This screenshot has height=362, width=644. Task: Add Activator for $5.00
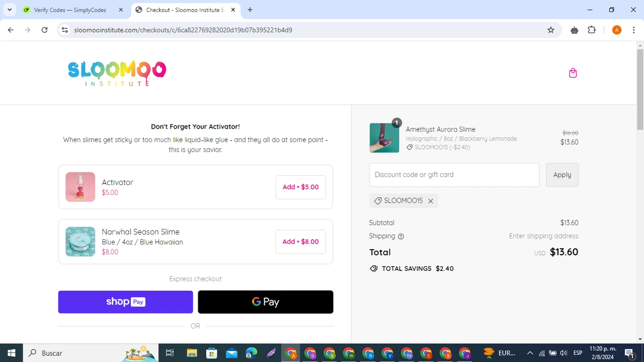[x=301, y=187]
